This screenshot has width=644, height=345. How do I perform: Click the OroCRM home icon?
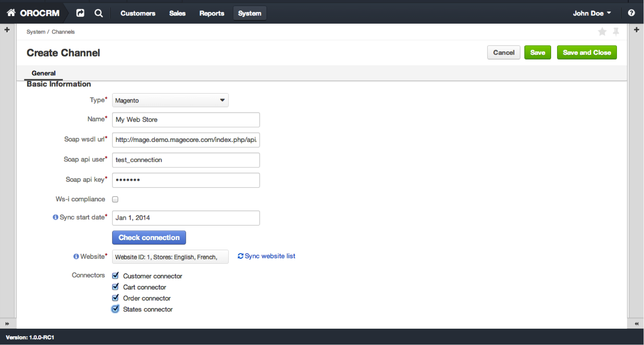click(x=11, y=13)
